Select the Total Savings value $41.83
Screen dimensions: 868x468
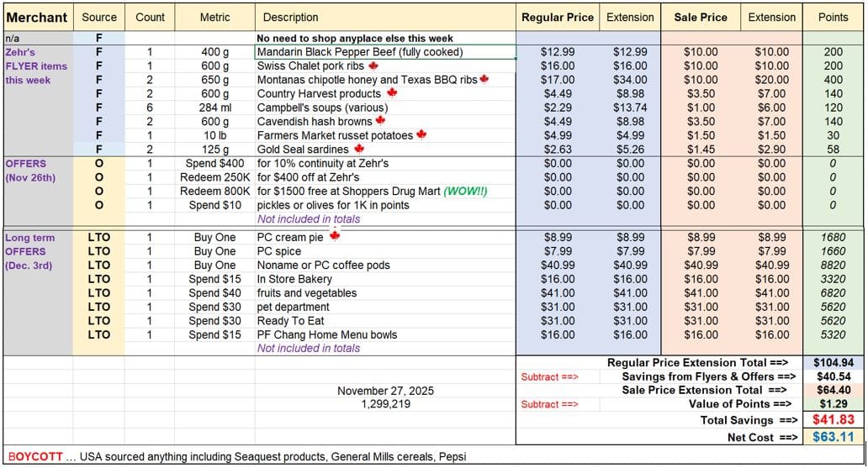click(834, 420)
